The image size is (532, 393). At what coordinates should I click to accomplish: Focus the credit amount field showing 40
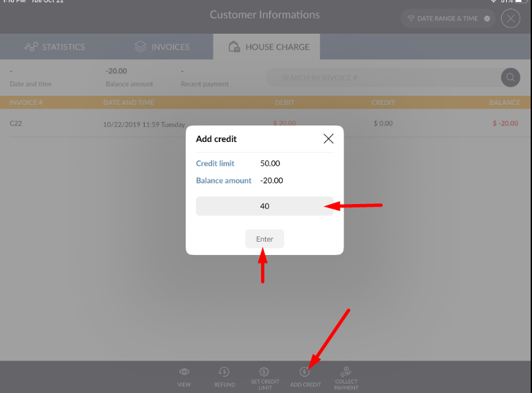coord(264,206)
